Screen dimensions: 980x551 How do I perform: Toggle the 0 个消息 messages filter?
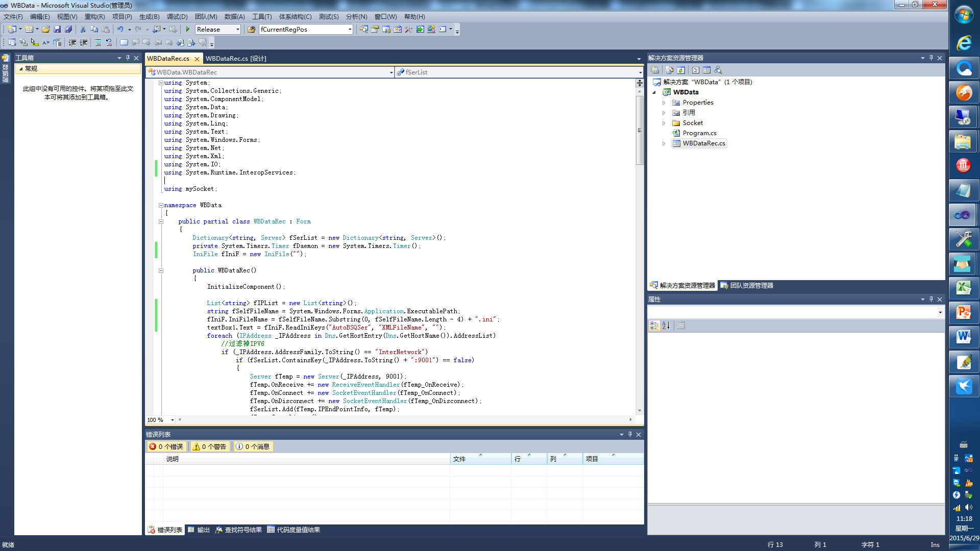pyautogui.click(x=253, y=447)
